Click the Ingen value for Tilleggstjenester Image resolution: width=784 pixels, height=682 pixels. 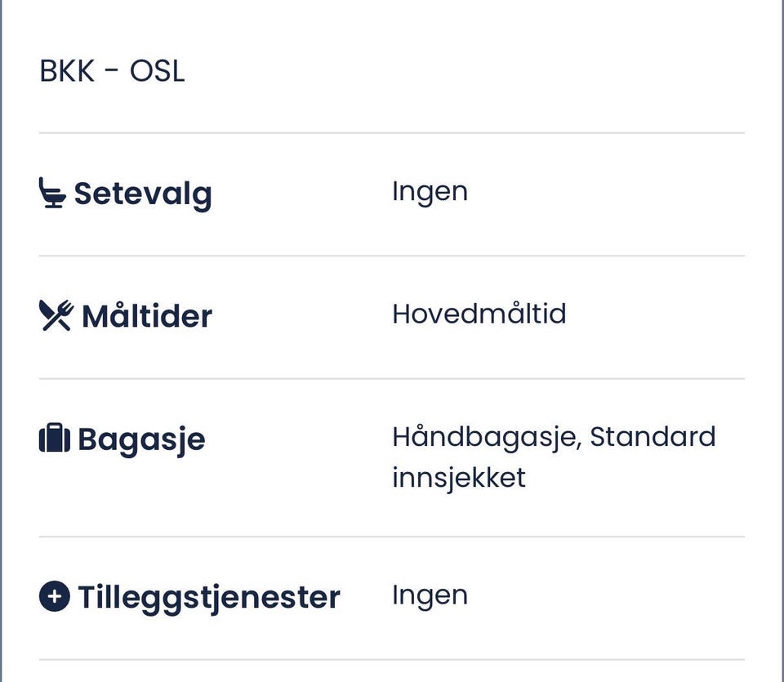(x=430, y=595)
